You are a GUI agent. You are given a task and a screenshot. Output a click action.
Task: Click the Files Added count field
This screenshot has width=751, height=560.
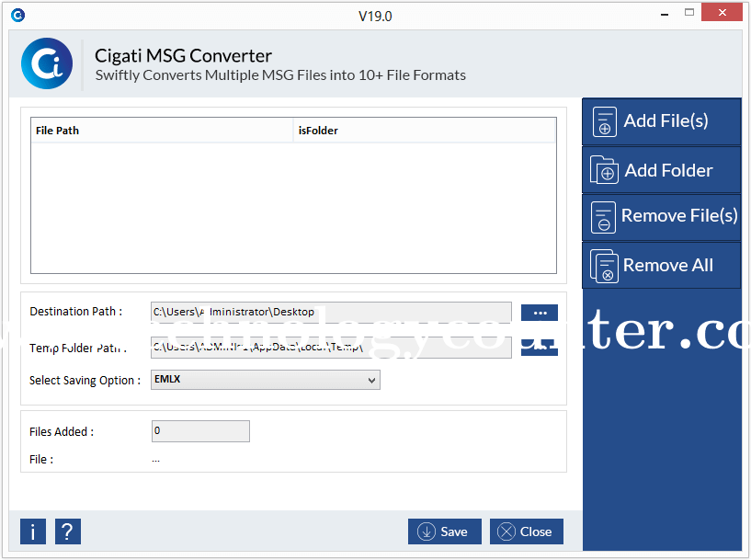[x=200, y=431]
